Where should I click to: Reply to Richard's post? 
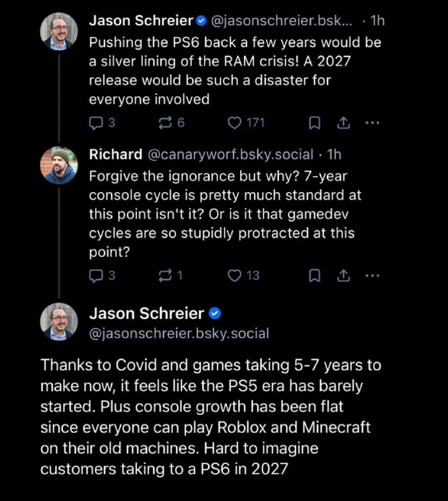pyautogui.click(x=96, y=276)
